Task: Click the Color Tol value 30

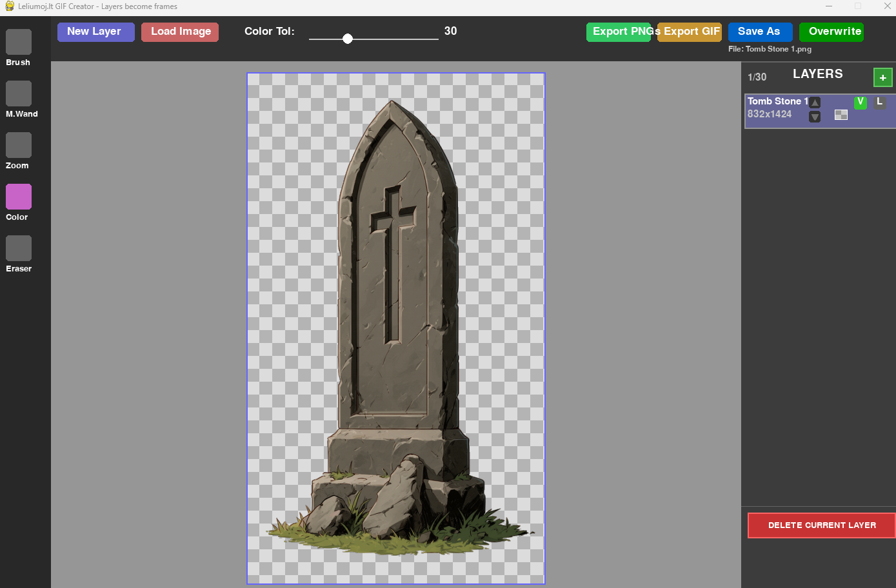Action: click(x=451, y=31)
